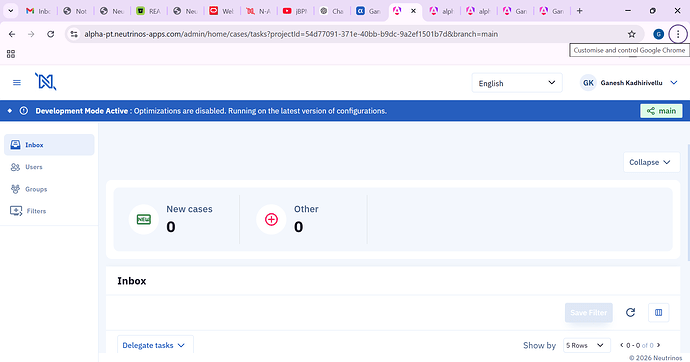The height and width of the screenshot is (362, 690).
Task: Click the GK avatar circle
Action: [x=588, y=83]
